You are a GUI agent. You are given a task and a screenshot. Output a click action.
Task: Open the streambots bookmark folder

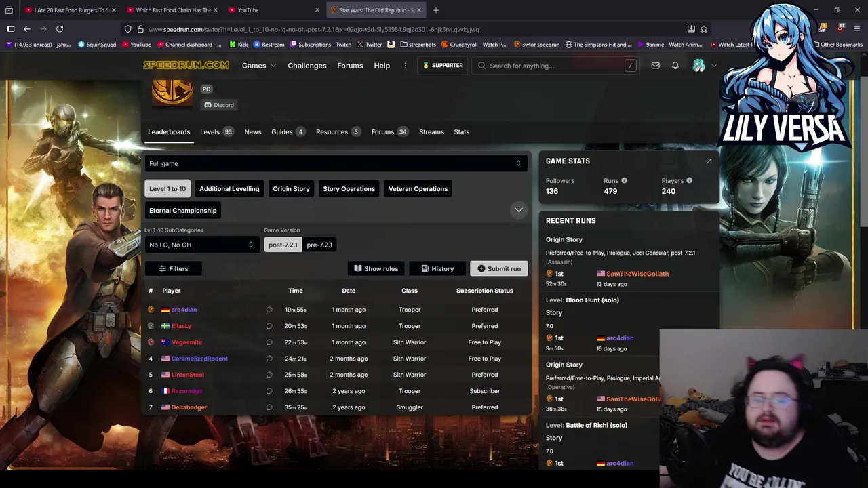(418, 45)
